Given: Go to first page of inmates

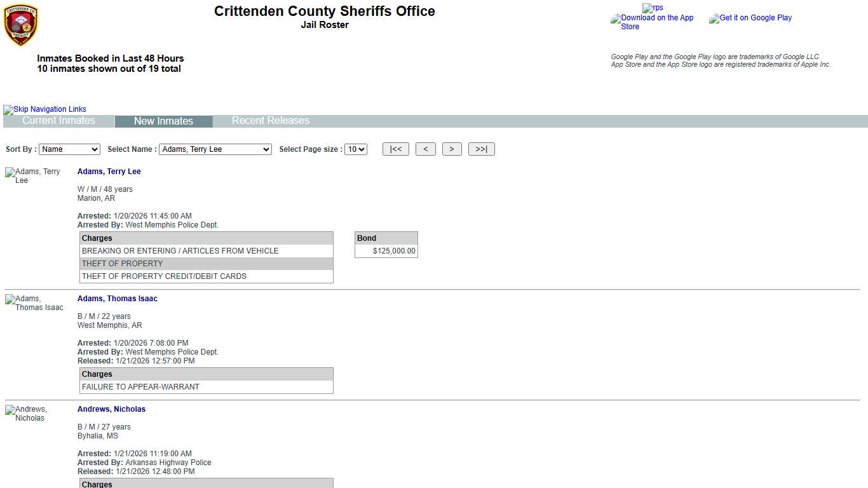Looking at the screenshot, I should [395, 149].
